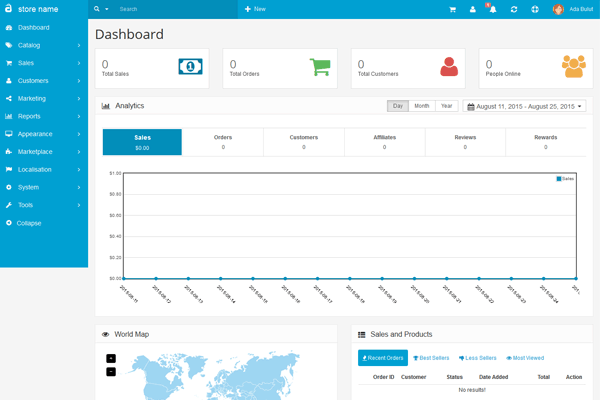This screenshot has width=600, height=400.
Task: Click the Marketing share icon
Action: pyautogui.click(x=9, y=98)
